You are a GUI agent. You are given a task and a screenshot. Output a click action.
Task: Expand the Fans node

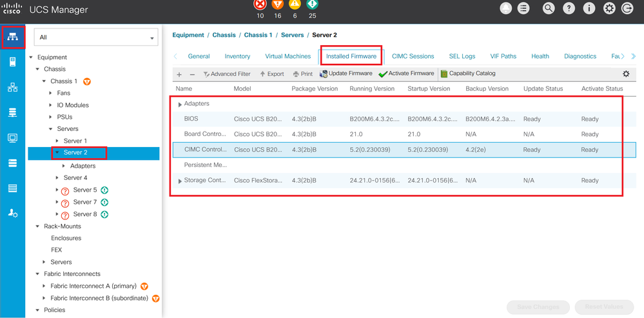(51, 94)
